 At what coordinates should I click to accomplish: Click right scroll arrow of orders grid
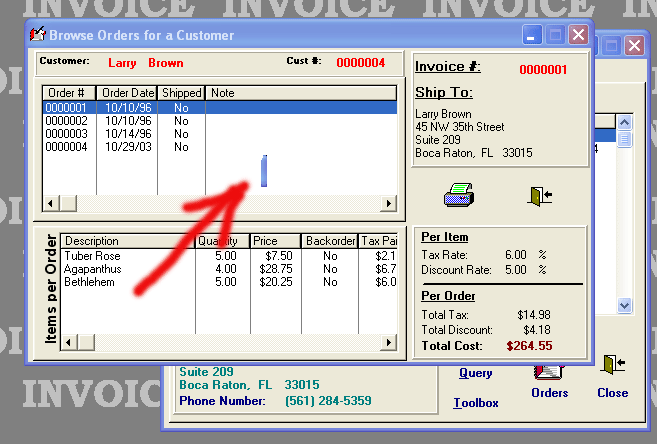tap(391, 203)
